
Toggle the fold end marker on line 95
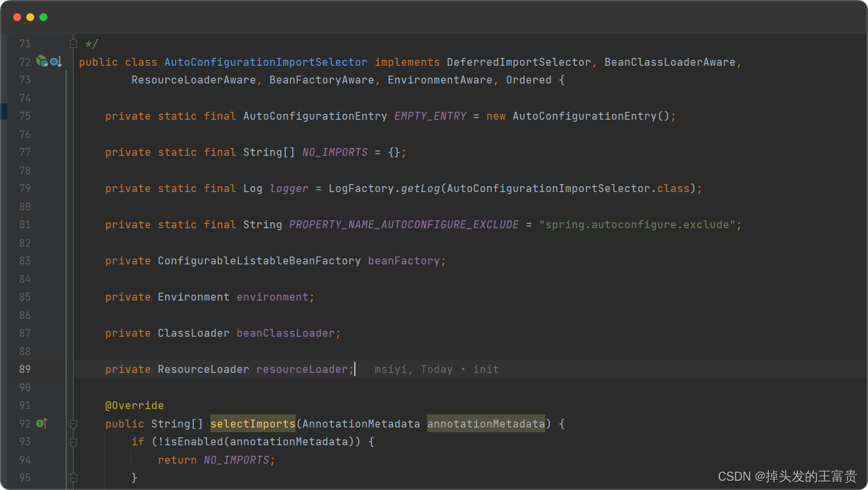74,478
